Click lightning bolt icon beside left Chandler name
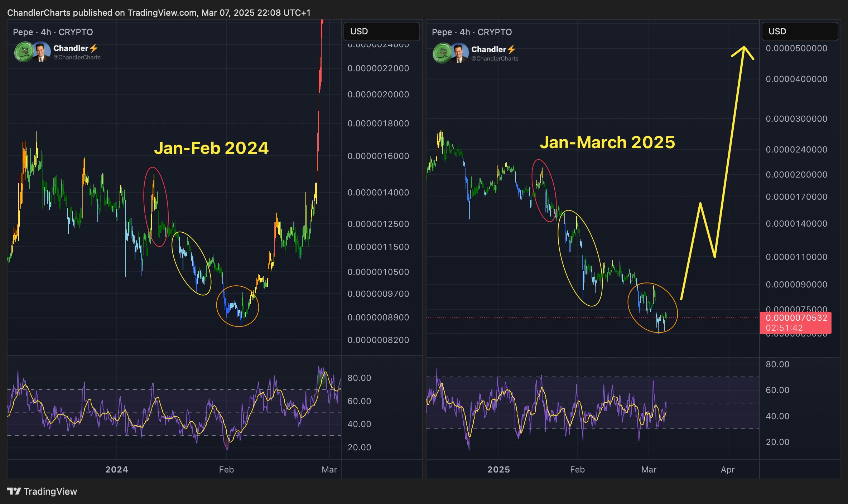Screen dimensions: 848x504 click(94, 48)
